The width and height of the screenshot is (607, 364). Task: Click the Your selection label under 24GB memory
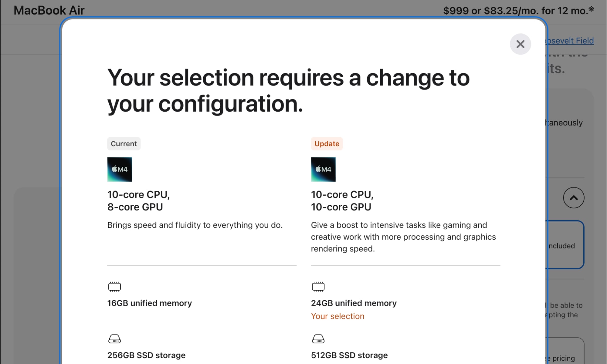(x=337, y=316)
